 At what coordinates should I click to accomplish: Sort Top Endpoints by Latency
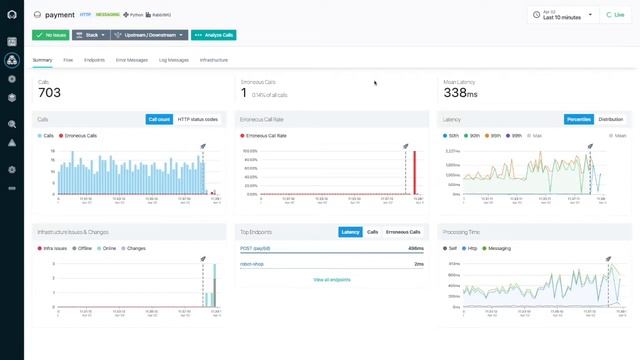coord(350,232)
